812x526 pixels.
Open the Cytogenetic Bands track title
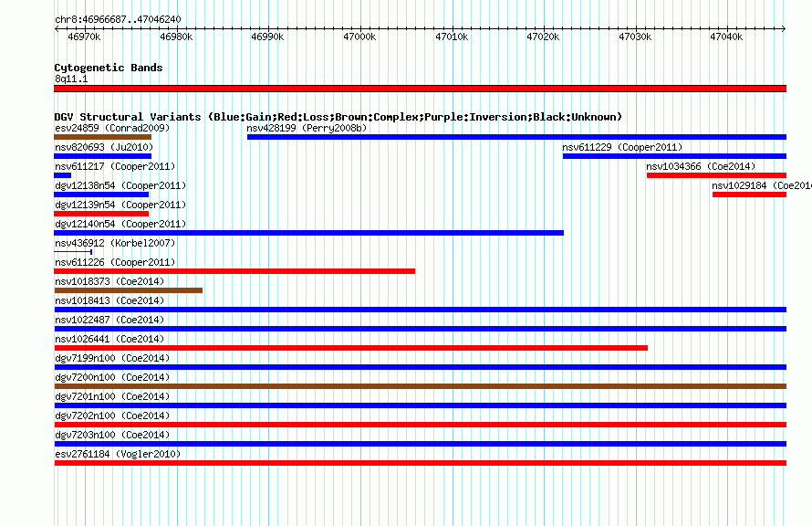[109, 68]
